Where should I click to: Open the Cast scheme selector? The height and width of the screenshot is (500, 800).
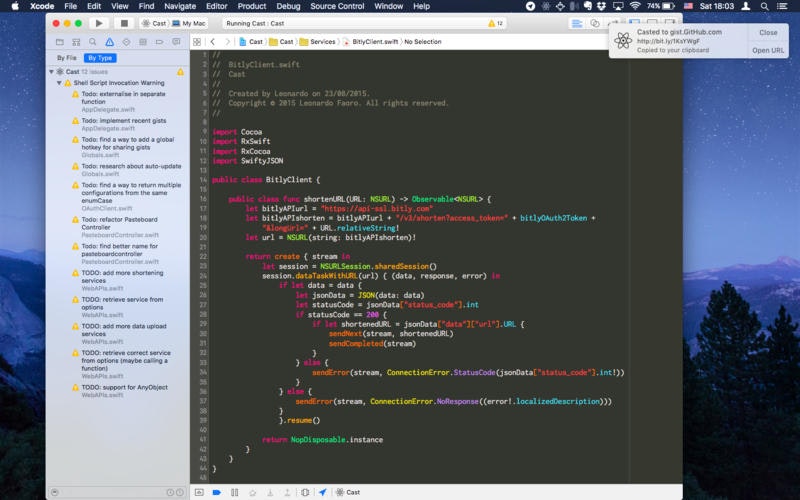[154, 23]
